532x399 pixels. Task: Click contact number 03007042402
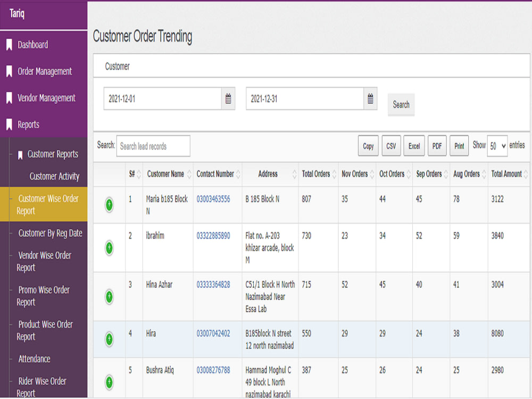(213, 334)
